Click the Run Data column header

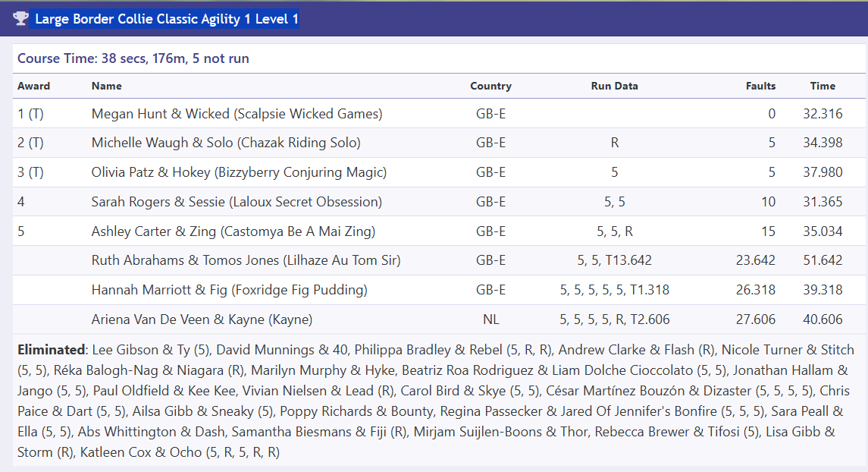tap(615, 86)
